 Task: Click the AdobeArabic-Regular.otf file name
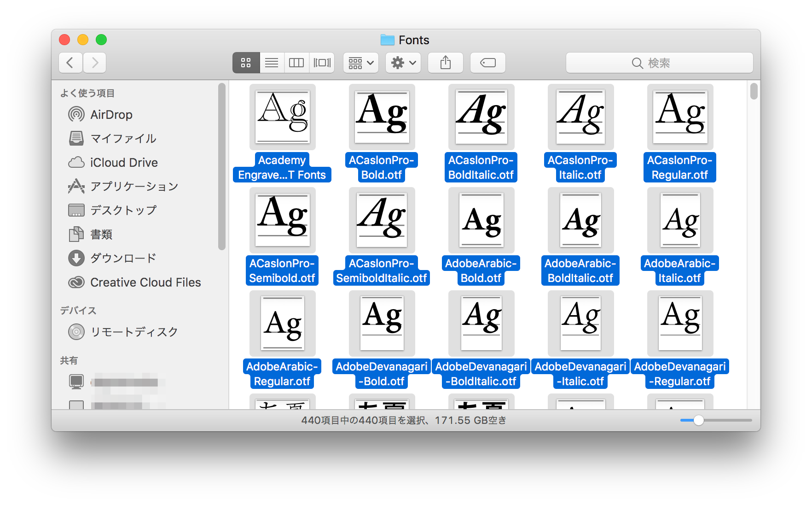(x=282, y=374)
